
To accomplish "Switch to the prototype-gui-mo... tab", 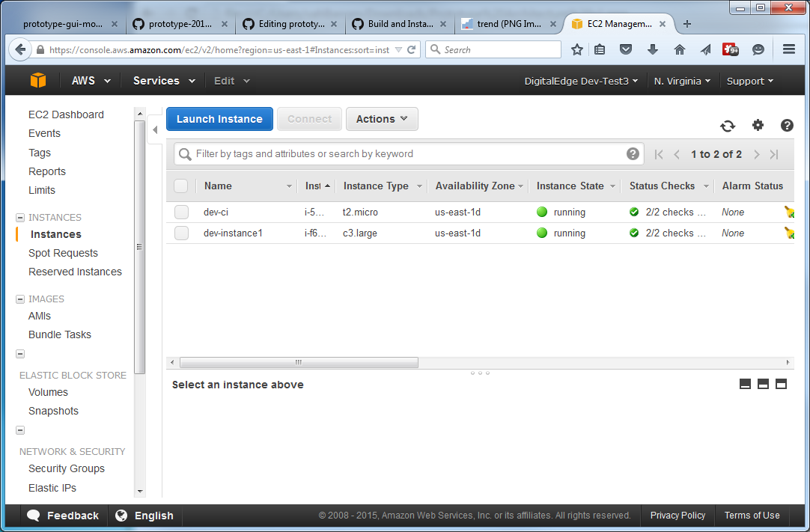I will [x=70, y=24].
